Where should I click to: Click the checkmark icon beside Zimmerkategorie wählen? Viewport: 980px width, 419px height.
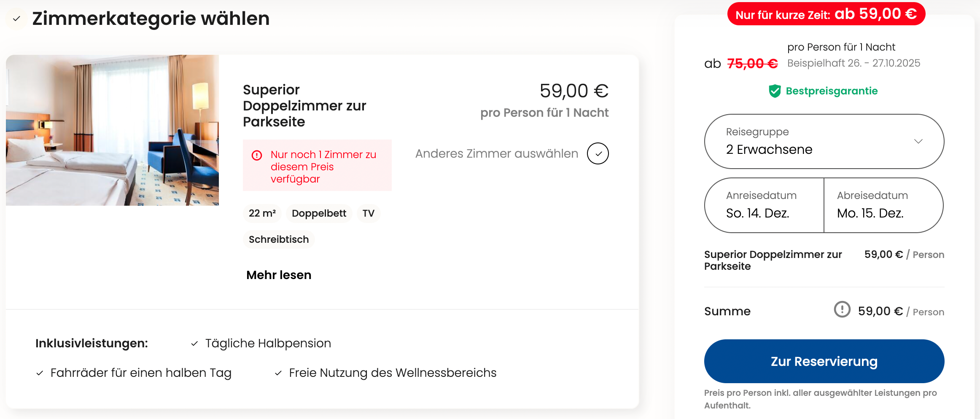[x=16, y=19]
